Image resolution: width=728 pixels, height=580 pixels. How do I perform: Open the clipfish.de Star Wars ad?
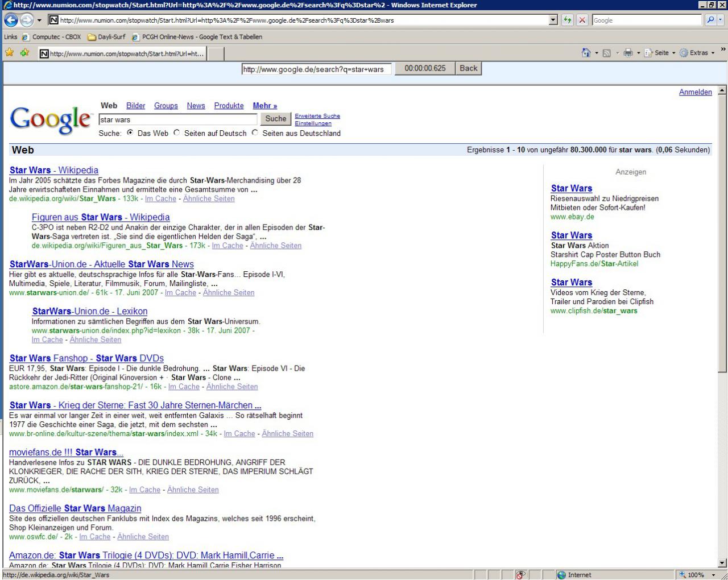click(572, 282)
